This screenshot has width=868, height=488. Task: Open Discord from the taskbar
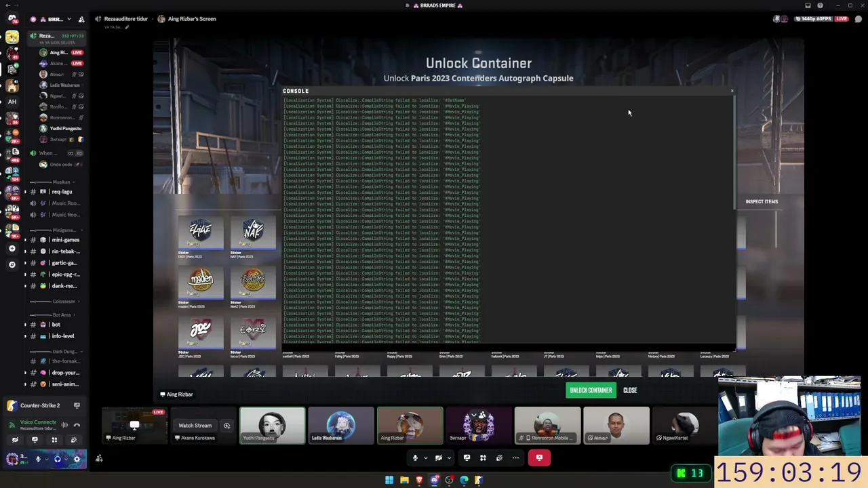pos(434,480)
